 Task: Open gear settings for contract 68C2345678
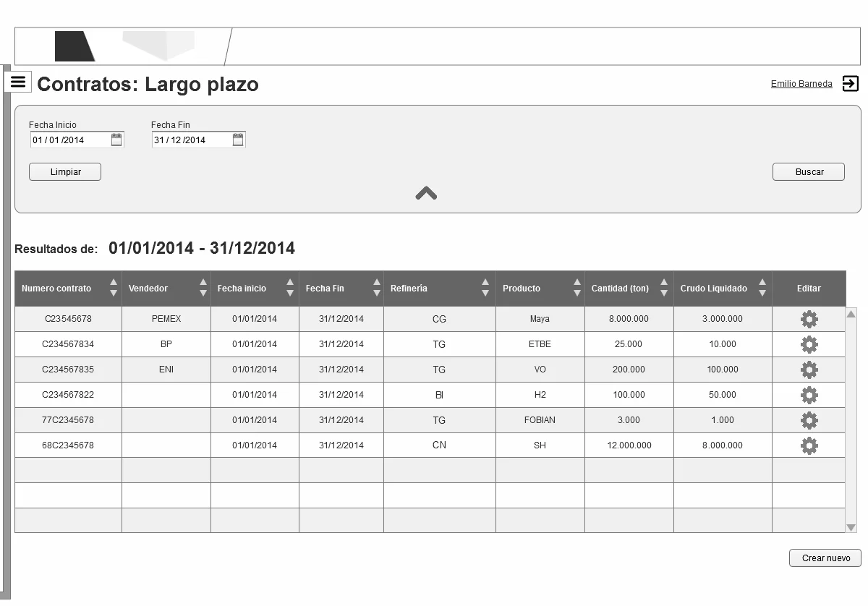point(809,445)
